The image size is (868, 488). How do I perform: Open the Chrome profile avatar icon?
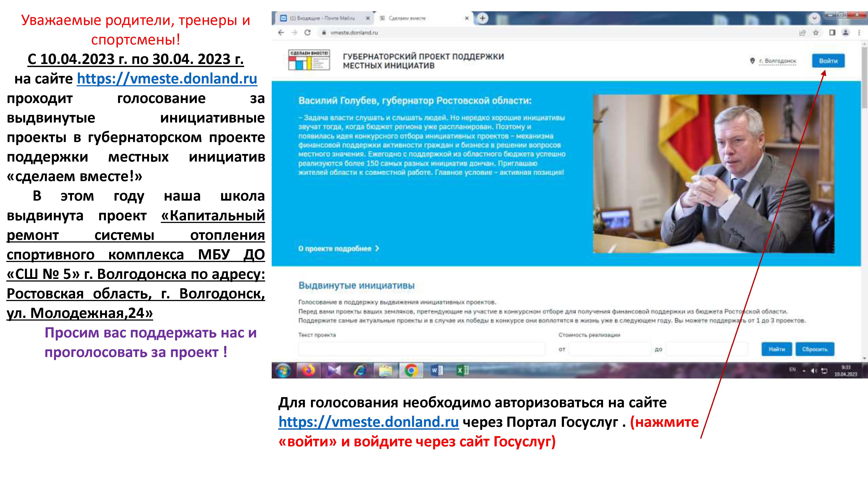point(845,33)
